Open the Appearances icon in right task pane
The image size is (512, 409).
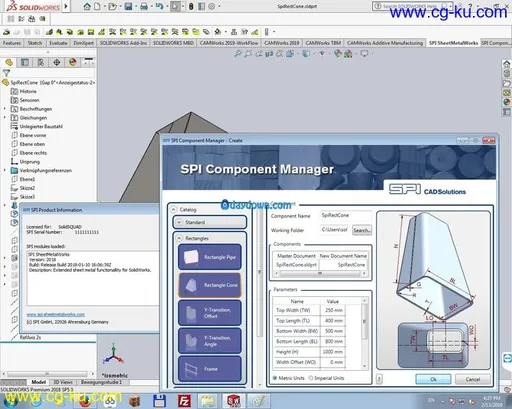507,102
